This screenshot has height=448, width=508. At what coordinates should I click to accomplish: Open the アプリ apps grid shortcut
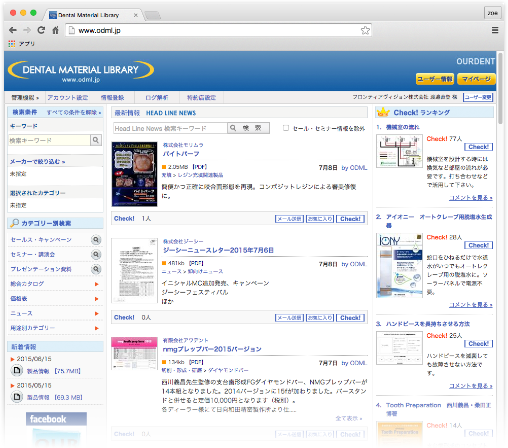coord(22,44)
